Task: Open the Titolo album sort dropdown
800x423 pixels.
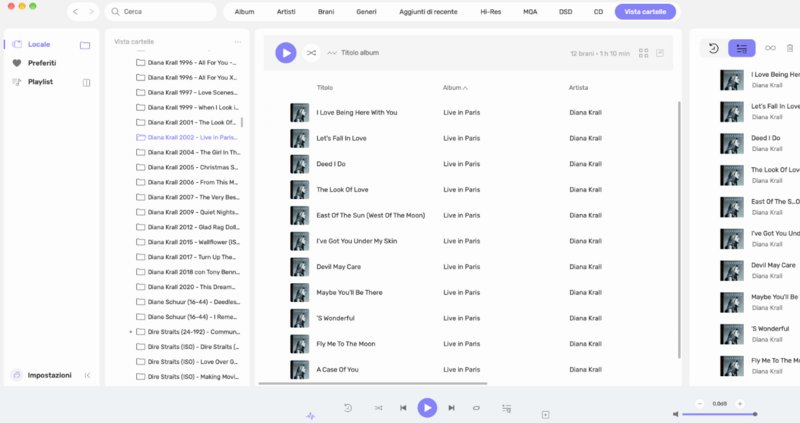Action: click(353, 53)
